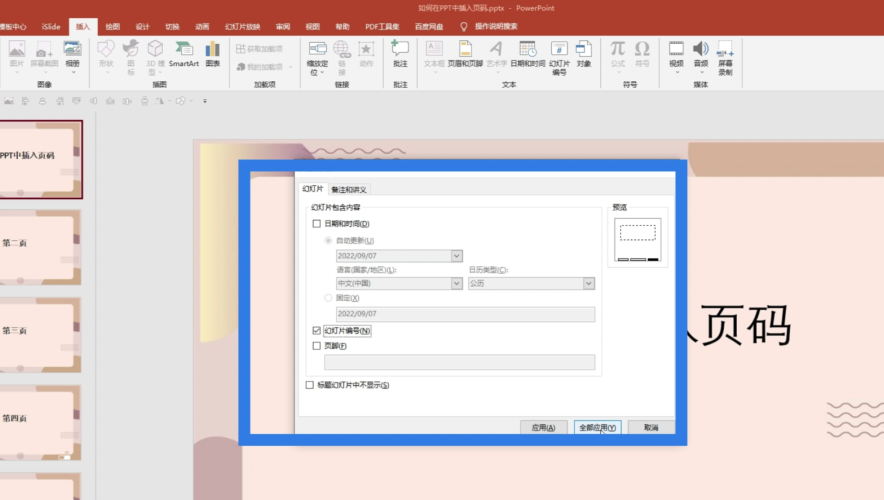884x500 pixels.
Task: Select the 自动更新 radio button
Action: [x=328, y=241]
